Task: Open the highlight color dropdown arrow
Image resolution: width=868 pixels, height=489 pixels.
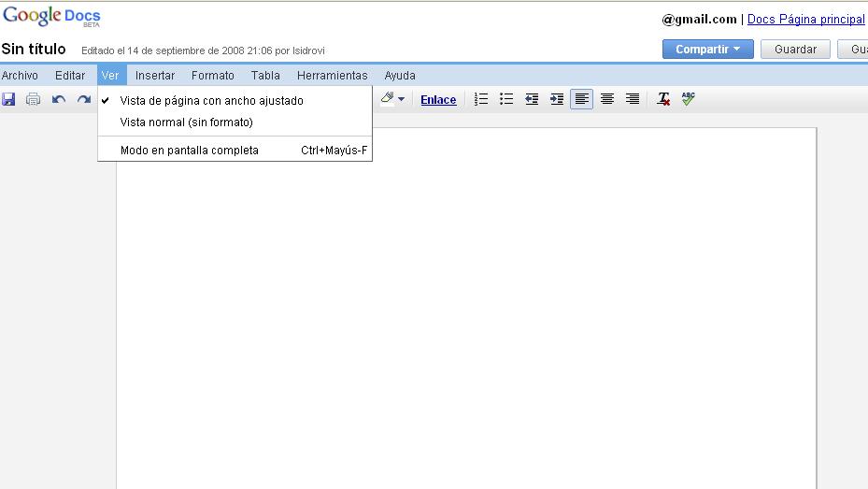Action: click(402, 100)
